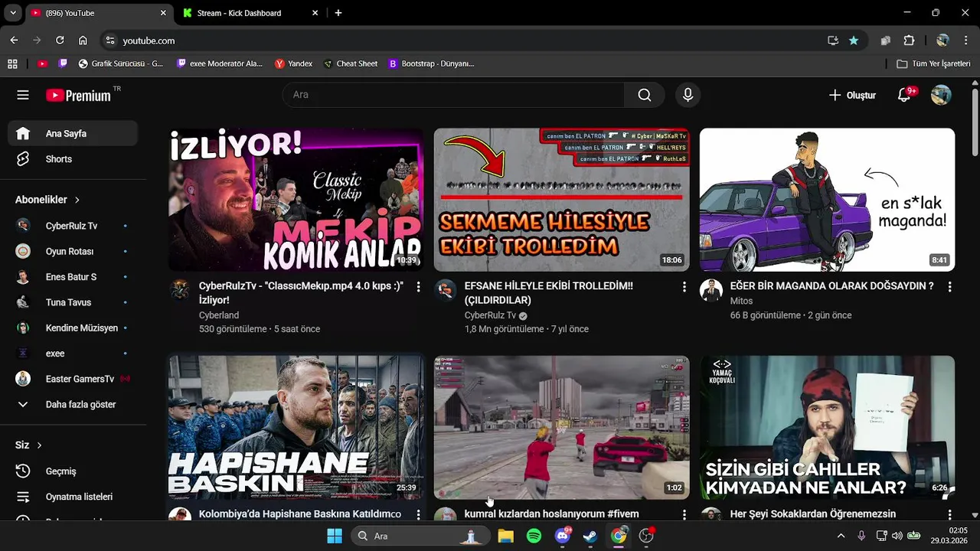This screenshot has height=551, width=980.
Task: Open Oyun Rotası subscription channel
Action: [x=73, y=251]
